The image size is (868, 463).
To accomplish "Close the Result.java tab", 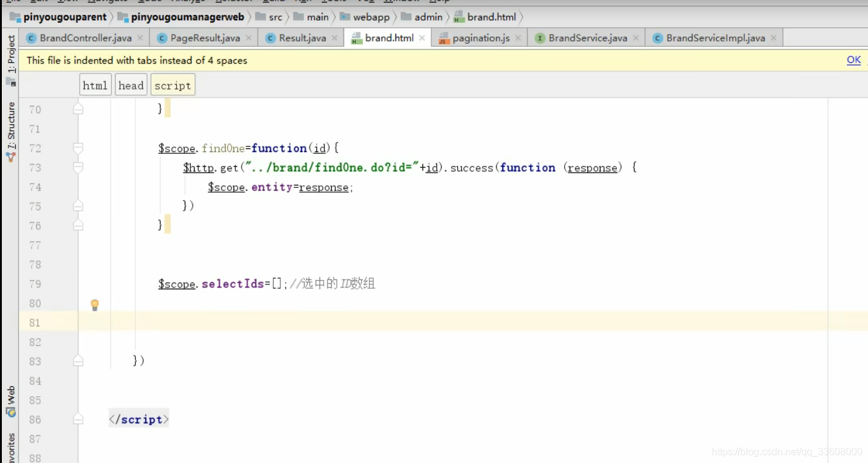I will [334, 38].
